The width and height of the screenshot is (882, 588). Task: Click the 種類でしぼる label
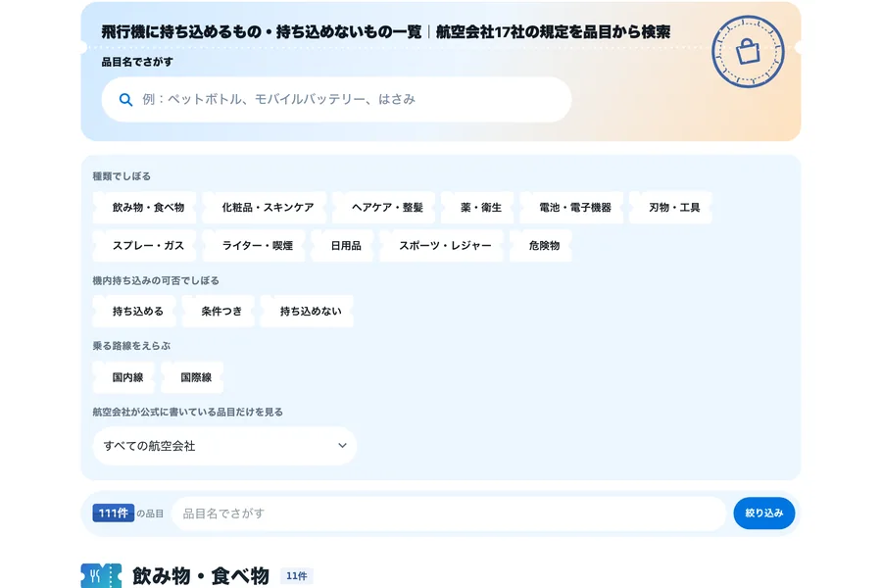(122, 176)
